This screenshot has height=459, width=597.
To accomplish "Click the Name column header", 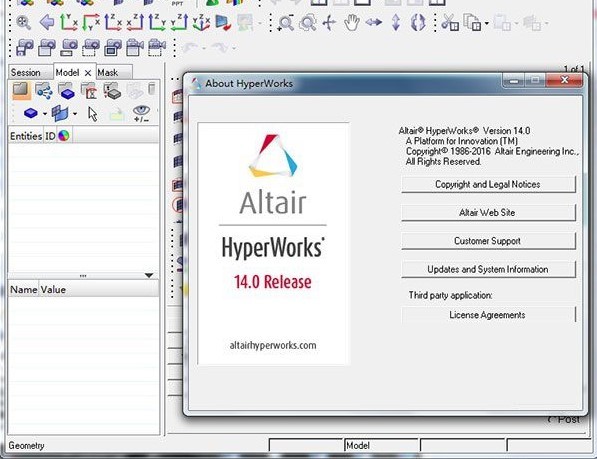I will [24, 290].
